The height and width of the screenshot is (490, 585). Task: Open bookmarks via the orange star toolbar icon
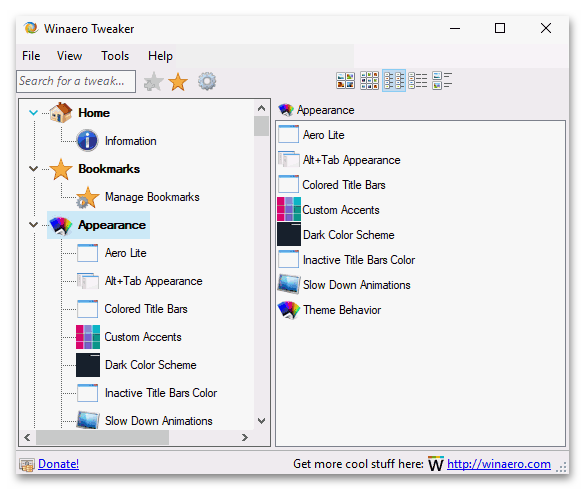(x=178, y=81)
